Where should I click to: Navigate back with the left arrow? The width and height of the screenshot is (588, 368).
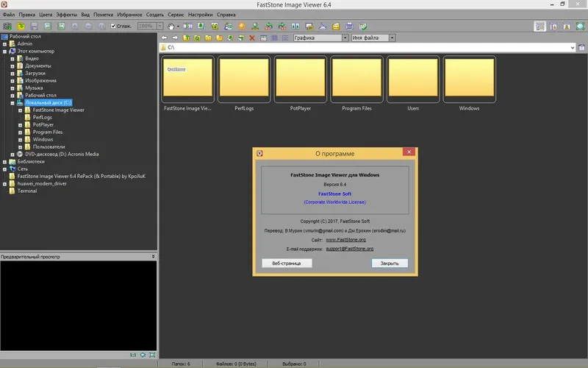click(x=164, y=38)
